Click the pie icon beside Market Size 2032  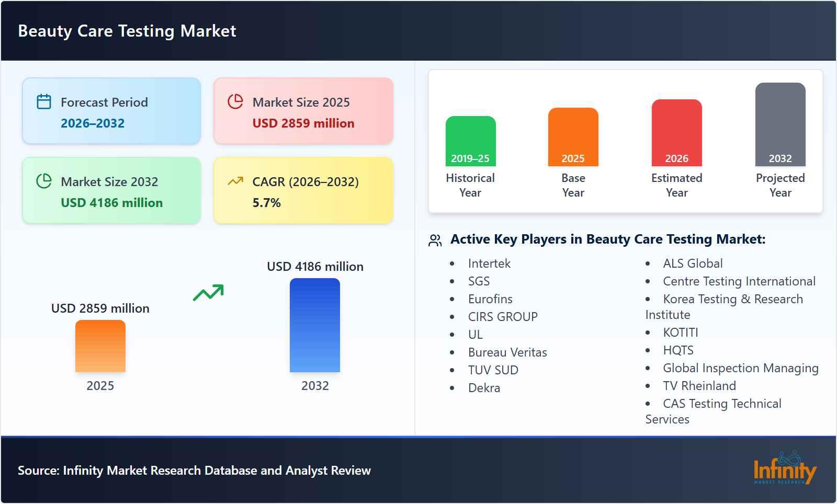click(x=44, y=181)
